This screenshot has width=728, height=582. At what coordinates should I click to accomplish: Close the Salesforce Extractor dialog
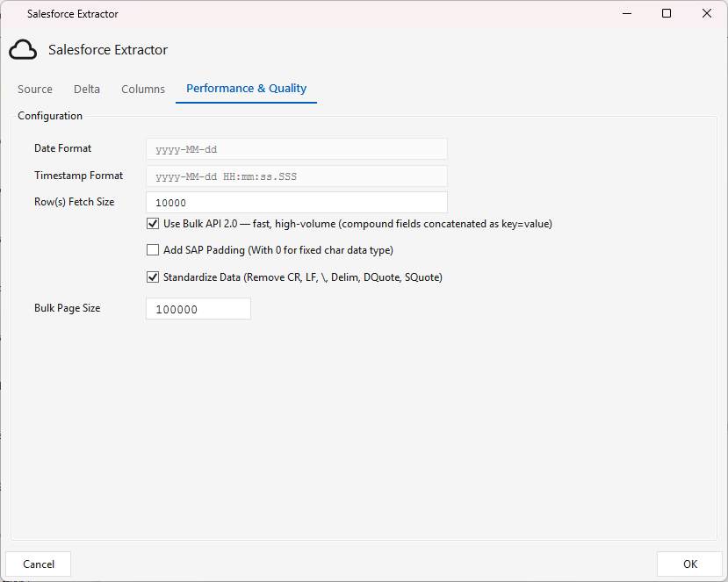[x=707, y=13]
